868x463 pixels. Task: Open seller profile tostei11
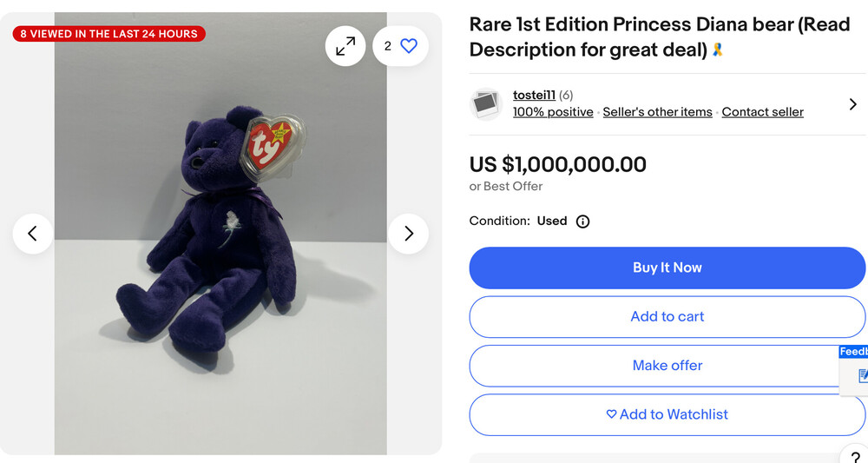[534, 95]
